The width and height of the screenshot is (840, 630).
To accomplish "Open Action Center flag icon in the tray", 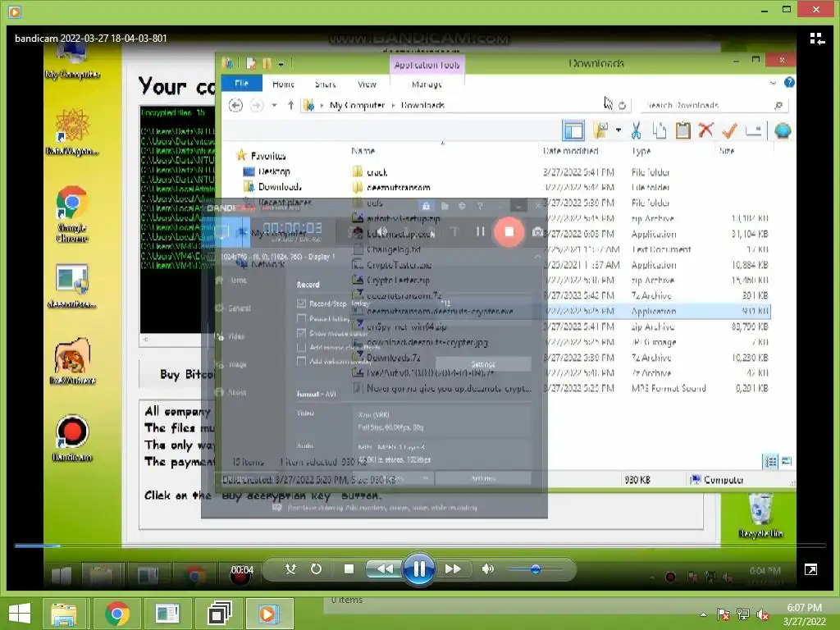I will [x=724, y=614].
